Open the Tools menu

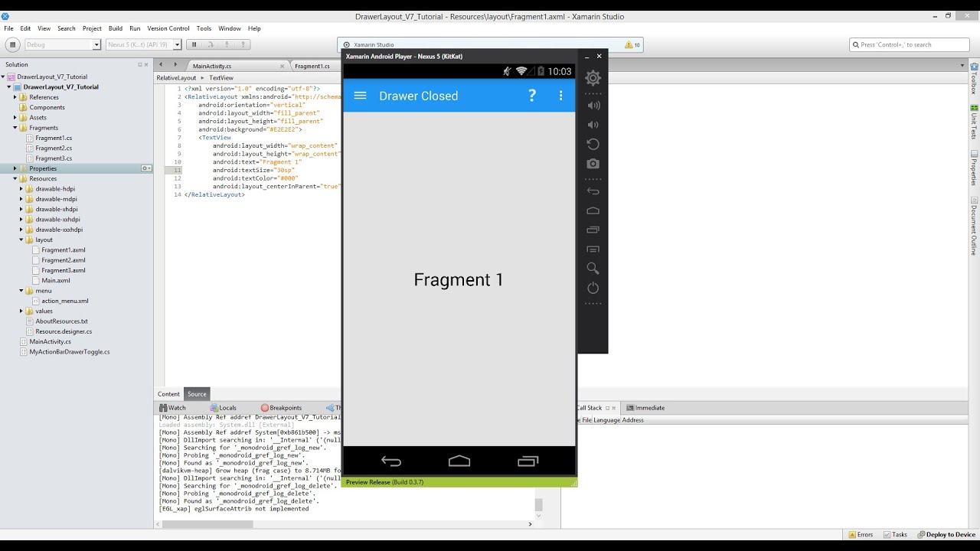tap(204, 28)
